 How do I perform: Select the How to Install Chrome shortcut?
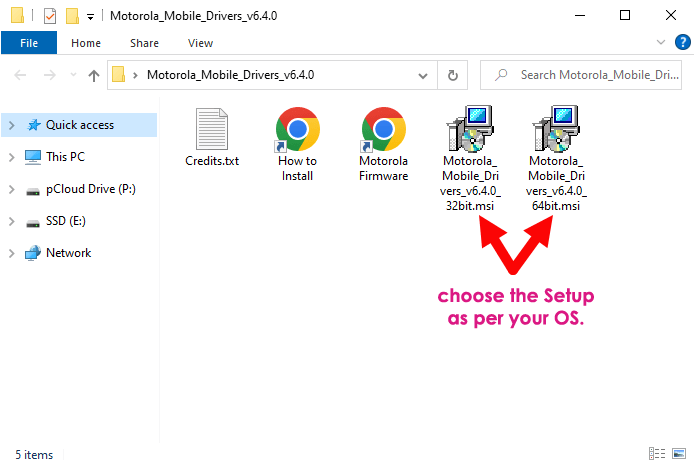(x=297, y=129)
